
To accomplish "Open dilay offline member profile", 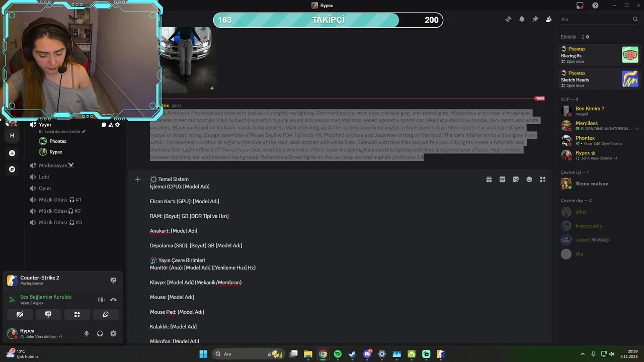I will [599, 212].
